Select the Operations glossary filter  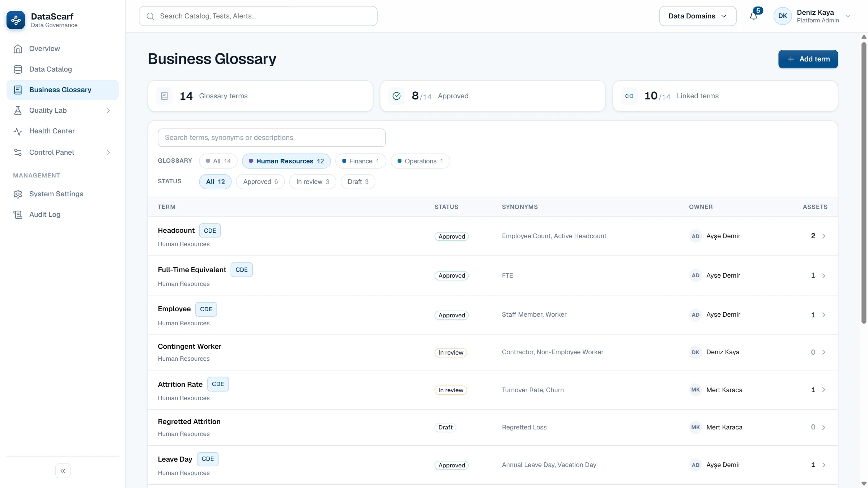420,161
